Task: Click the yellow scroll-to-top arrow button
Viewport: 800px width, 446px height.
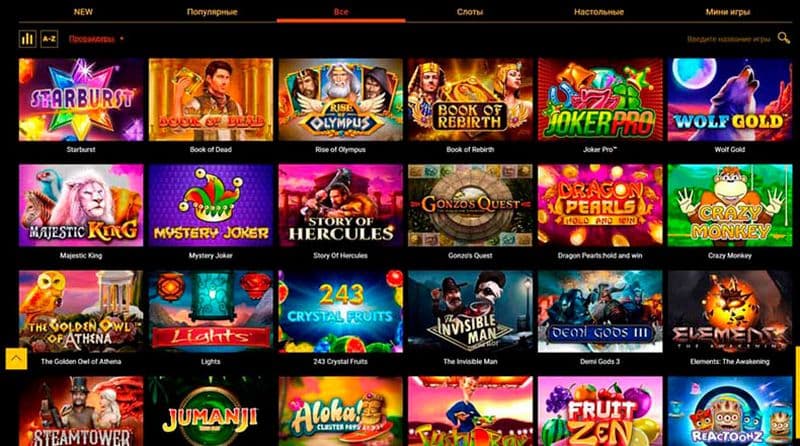Action: (16, 359)
